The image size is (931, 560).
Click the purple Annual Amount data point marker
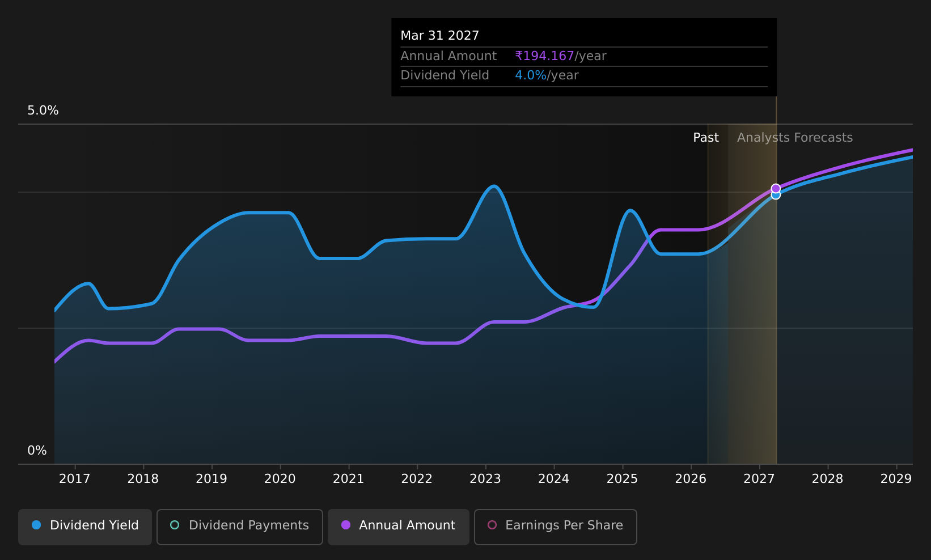(776, 188)
